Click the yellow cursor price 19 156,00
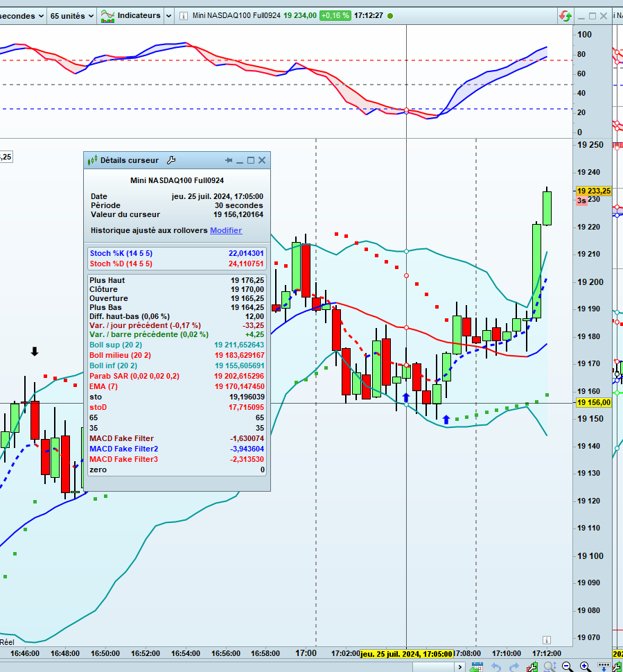The height and width of the screenshot is (672, 623). [593, 402]
